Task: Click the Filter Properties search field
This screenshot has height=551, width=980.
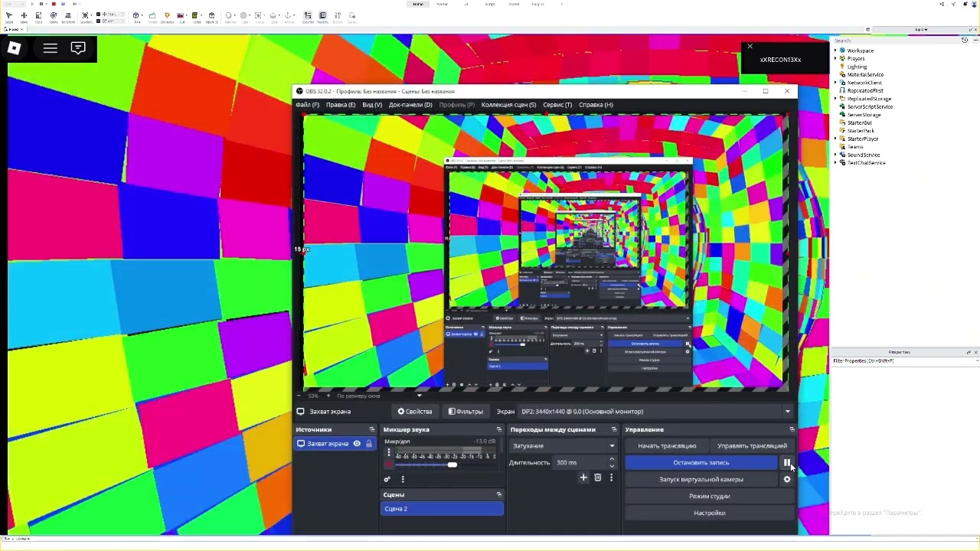Action: pos(905,361)
